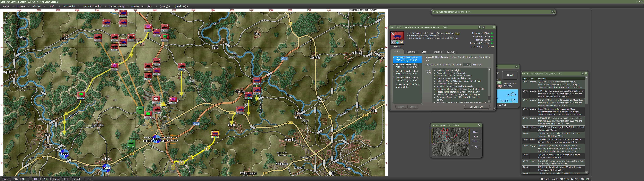Click the PR-16 Log scrollbar down arrow

[x=586, y=172]
